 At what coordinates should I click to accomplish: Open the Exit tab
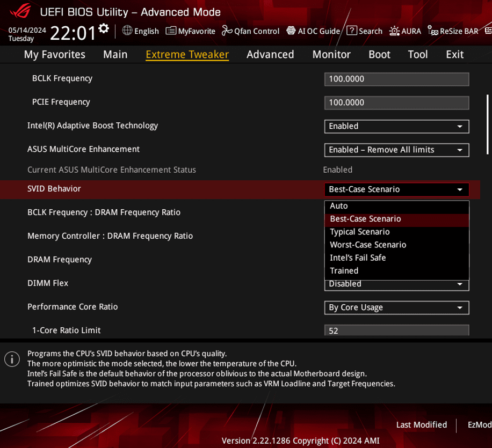(x=454, y=55)
